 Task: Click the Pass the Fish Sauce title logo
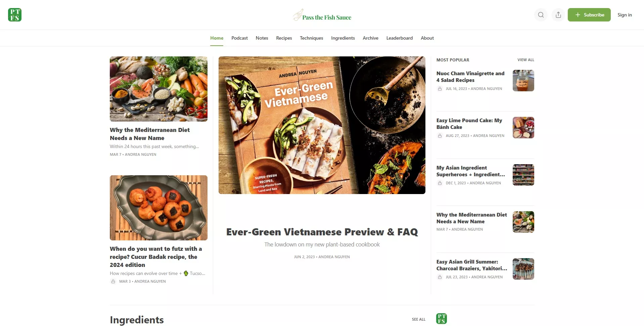coord(322,15)
